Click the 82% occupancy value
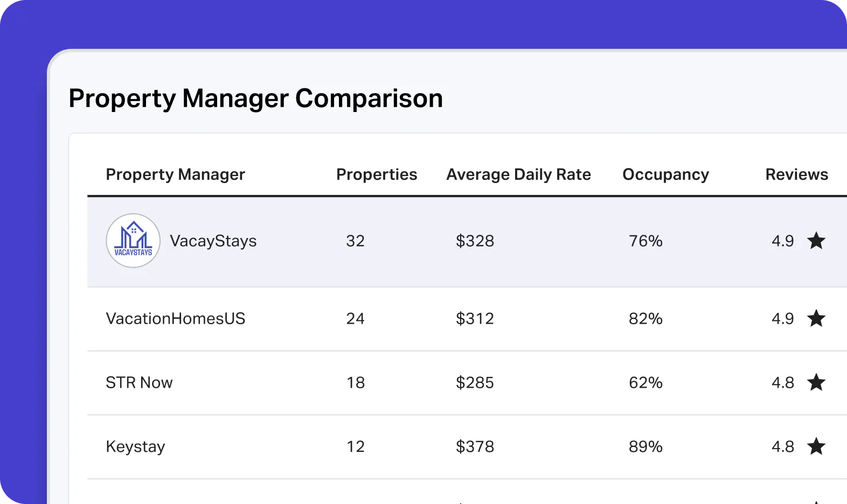This screenshot has width=847, height=504. pyautogui.click(x=645, y=318)
